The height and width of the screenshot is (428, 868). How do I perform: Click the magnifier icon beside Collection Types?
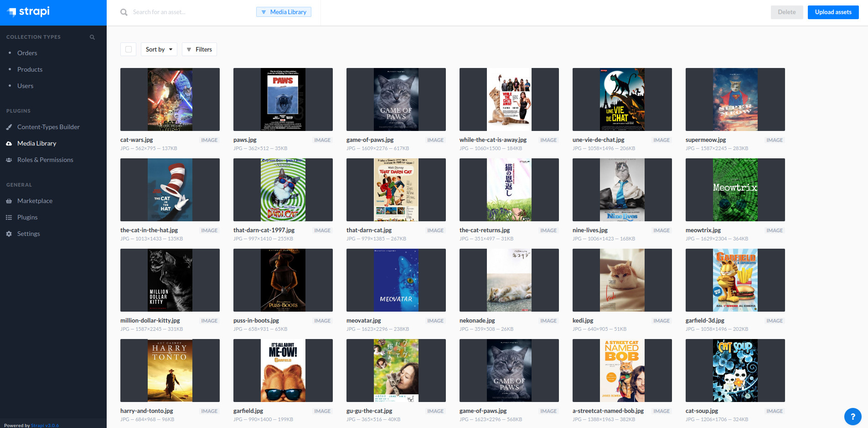[x=92, y=37]
